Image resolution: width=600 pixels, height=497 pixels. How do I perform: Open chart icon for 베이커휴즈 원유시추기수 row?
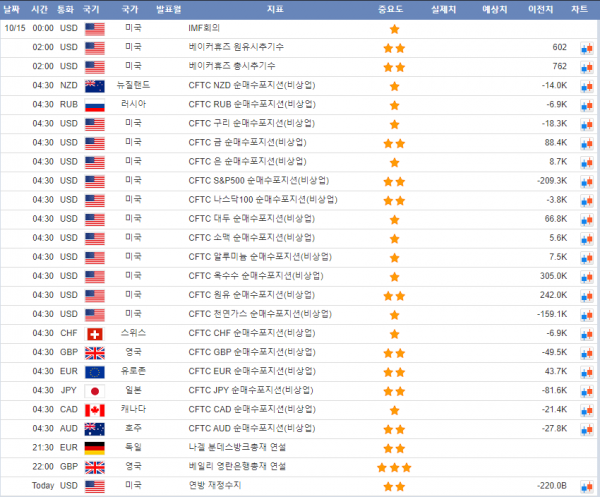click(x=585, y=48)
